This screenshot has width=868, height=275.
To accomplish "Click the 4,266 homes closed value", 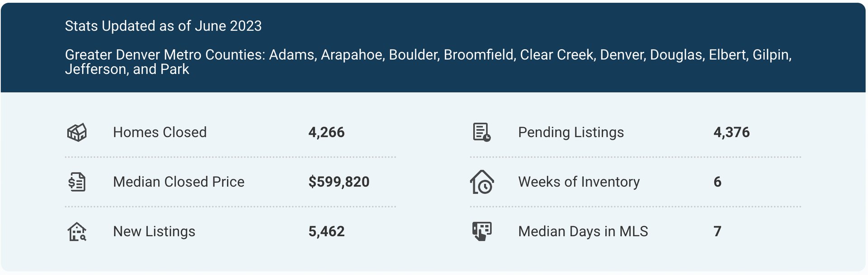I will (326, 132).
